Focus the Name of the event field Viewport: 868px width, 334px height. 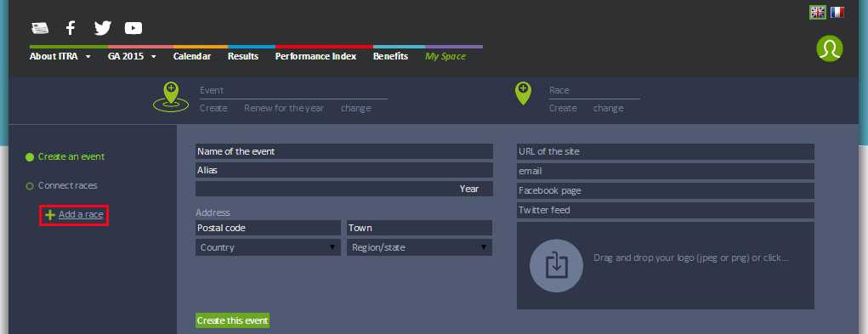pyautogui.click(x=343, y=151)
